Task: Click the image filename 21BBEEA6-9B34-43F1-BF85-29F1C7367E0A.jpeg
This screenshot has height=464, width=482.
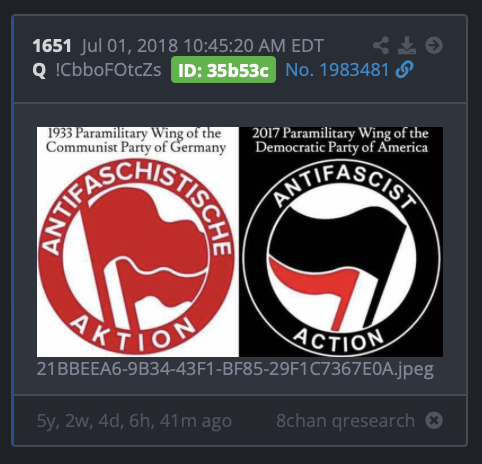Action: [235, 369]
